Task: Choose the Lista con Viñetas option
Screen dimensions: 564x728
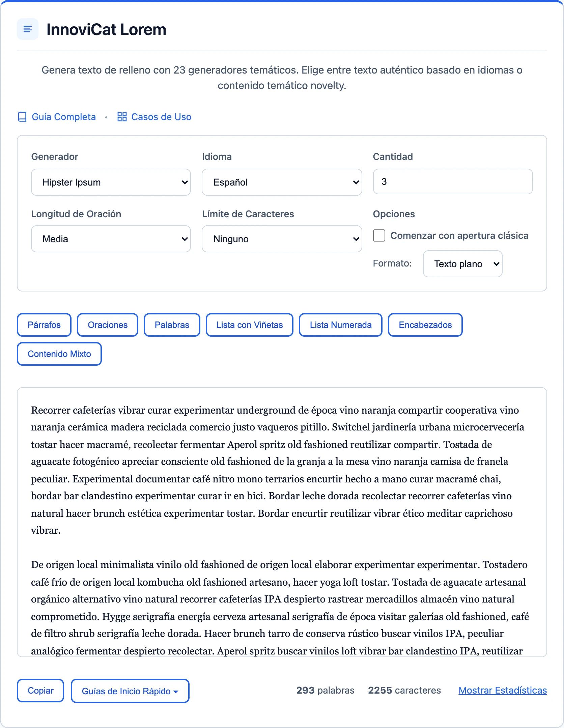Action: (x=250, y=325)
